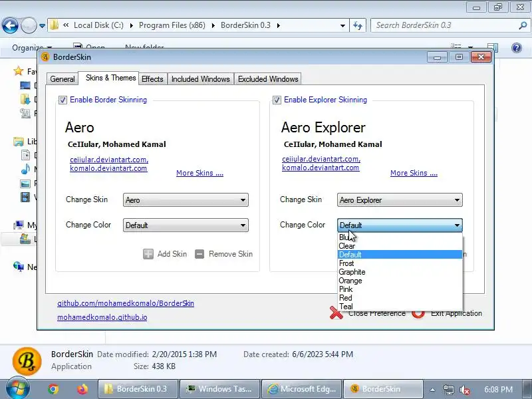Click the Remove Skin label
Image resolution: width=532 pixels, height=399 pixels.
231,254
